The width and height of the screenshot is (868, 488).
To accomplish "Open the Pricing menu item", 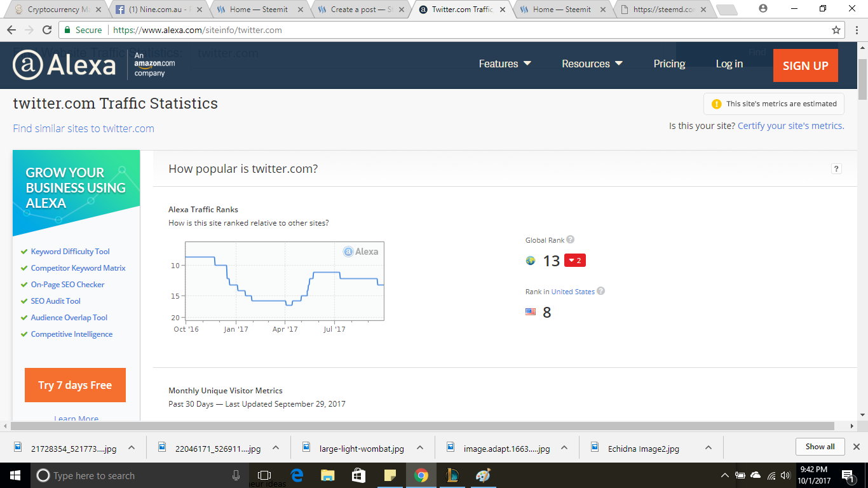I will pos(669,64).
